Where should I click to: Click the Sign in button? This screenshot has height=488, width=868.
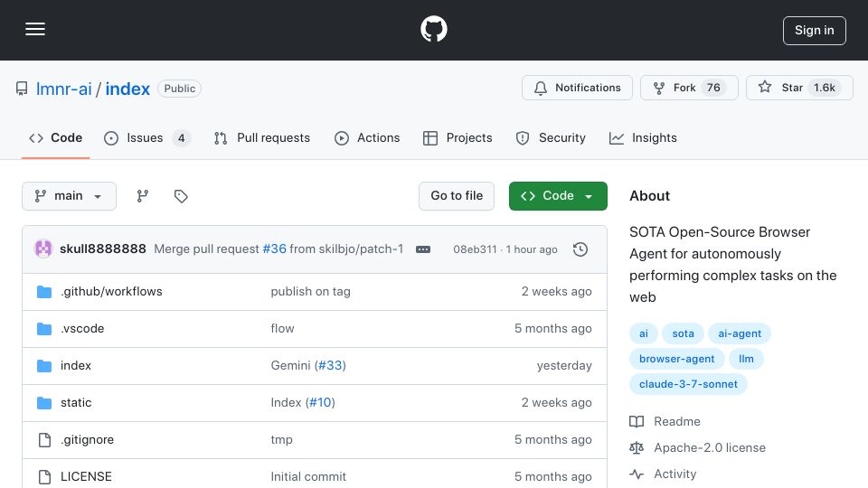[x=814, y=31]
